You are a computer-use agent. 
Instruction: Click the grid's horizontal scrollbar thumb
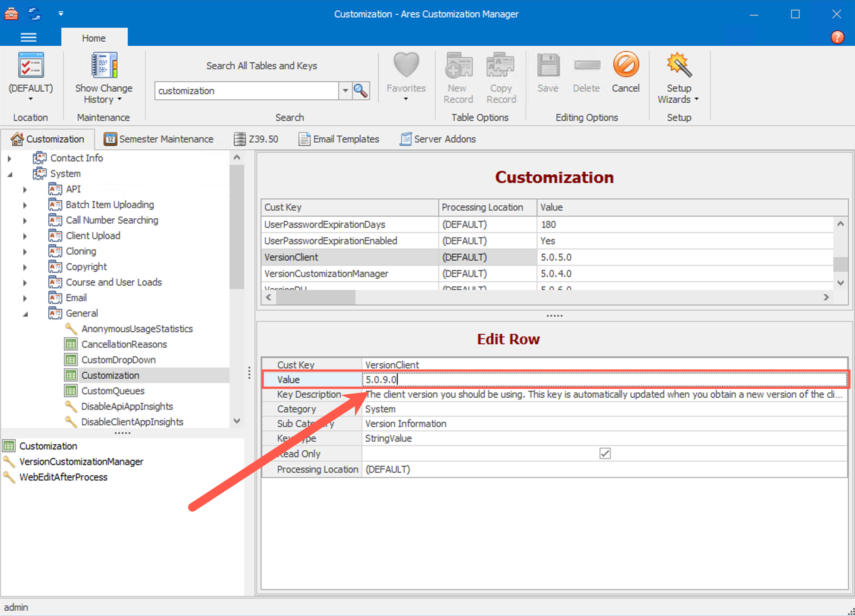pos(315,297)
